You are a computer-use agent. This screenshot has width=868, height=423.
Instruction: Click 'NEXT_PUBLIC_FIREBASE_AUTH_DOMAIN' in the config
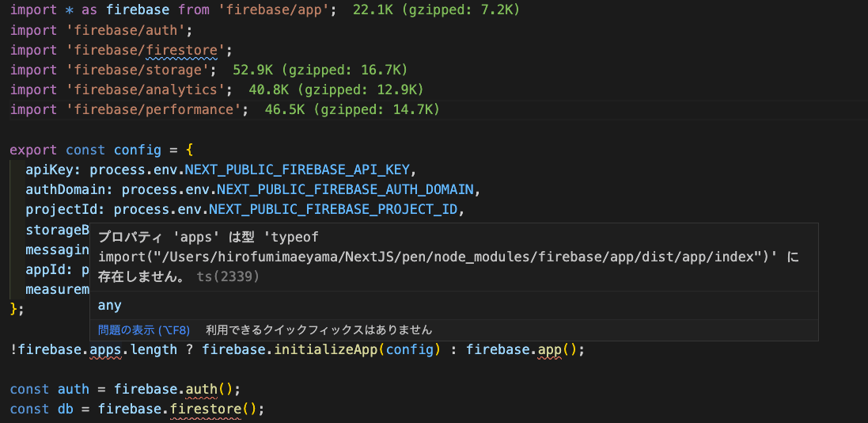(346, 189)
